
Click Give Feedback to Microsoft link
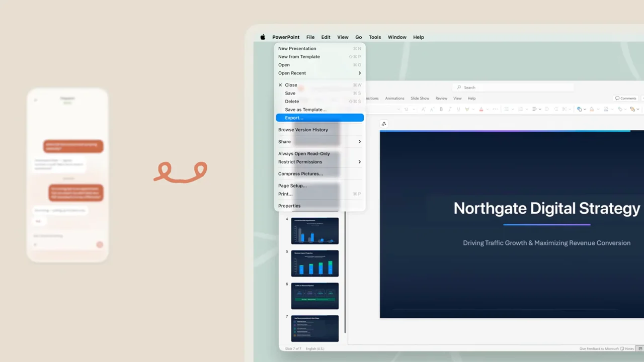click(599, 348)
